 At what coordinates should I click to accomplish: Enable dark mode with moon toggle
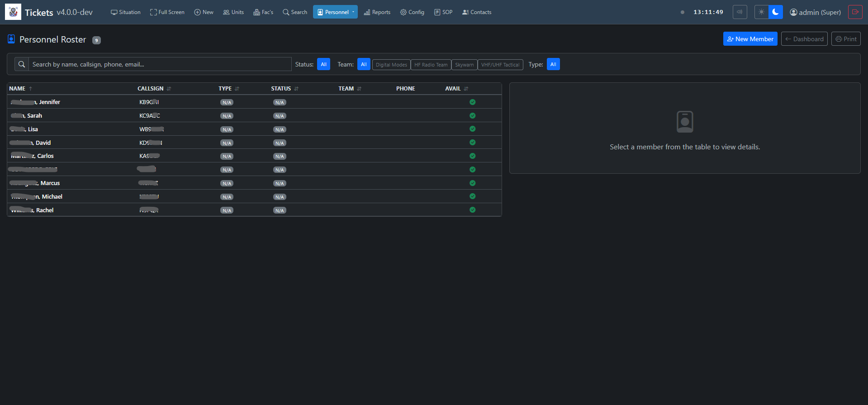point(775,12)
